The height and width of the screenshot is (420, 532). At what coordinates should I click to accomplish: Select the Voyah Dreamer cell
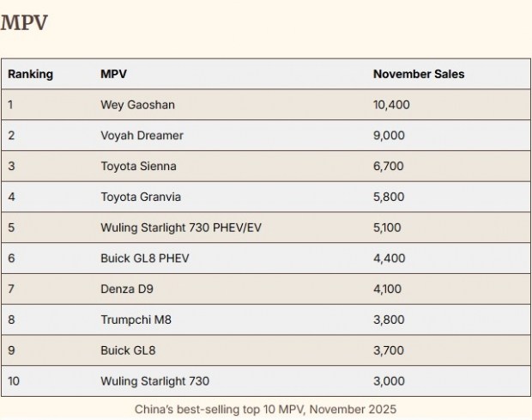click(142, 136)
